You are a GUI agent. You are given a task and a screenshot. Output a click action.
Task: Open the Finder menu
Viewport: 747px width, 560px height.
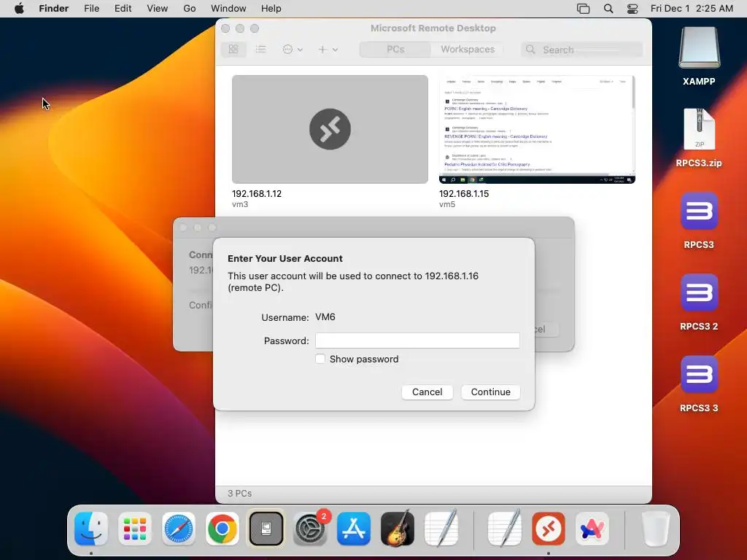[x=54, y=9]
